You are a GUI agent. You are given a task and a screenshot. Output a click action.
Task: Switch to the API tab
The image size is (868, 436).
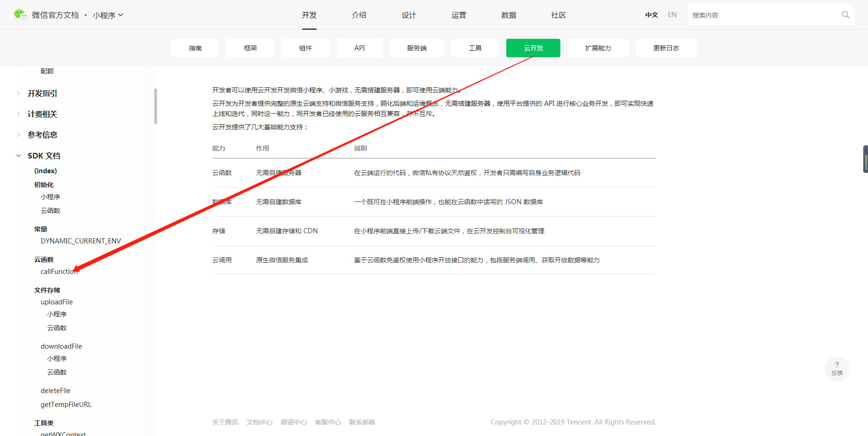click(359, 48)
